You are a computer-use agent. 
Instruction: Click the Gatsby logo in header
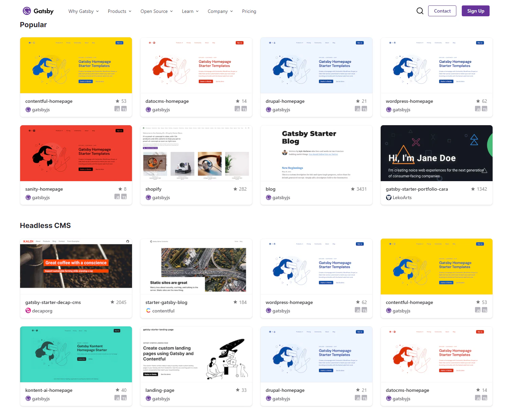(x=38, y=11)
